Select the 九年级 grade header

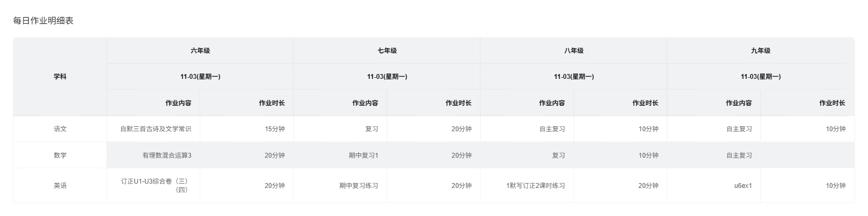coord(760,51)
